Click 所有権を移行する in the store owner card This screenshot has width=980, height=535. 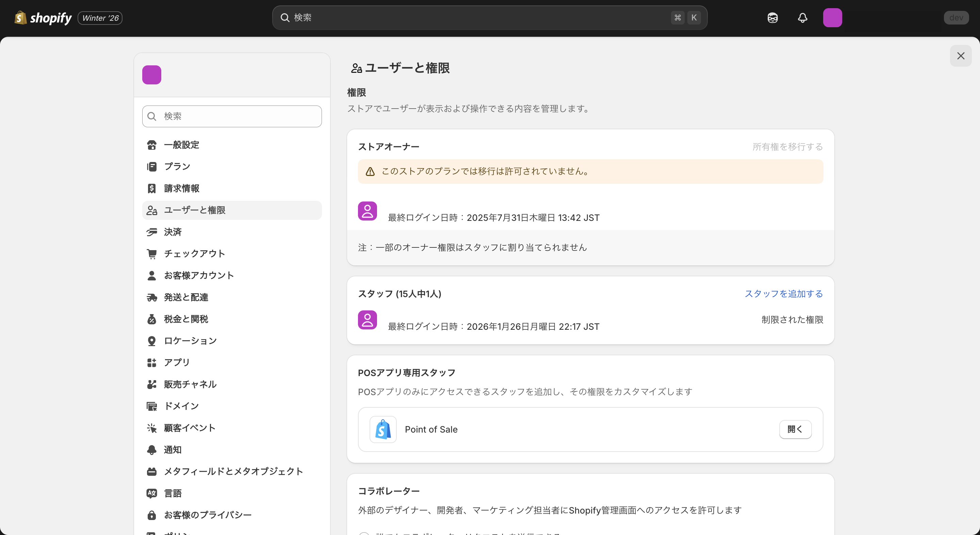click(787, 147)
